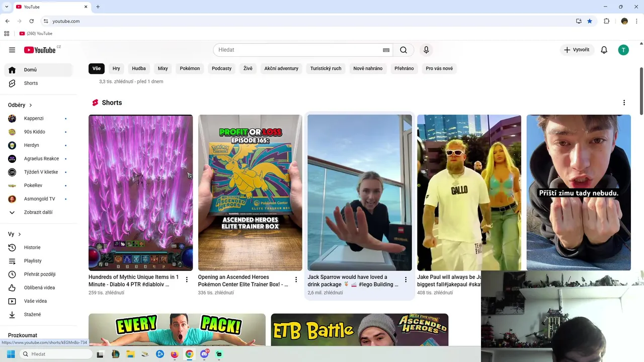Select the Pro vás nové filter chip
Image resolution: width=644 pixels, height=362 pixels.
(x=439, y=68)
